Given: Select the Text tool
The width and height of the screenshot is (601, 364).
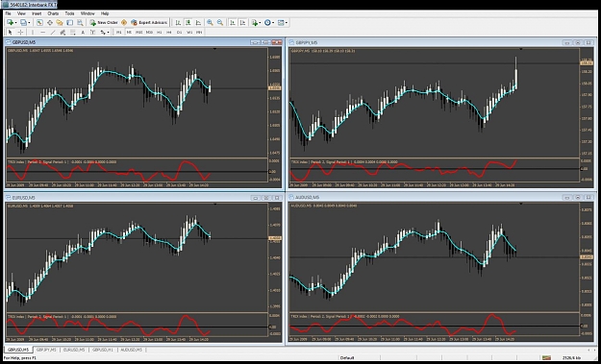Looking at the screenshot, I should coord(83,32).
